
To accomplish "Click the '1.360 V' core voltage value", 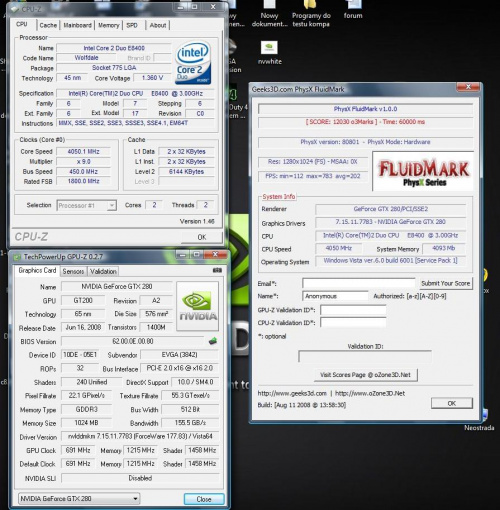I will 152,78.
